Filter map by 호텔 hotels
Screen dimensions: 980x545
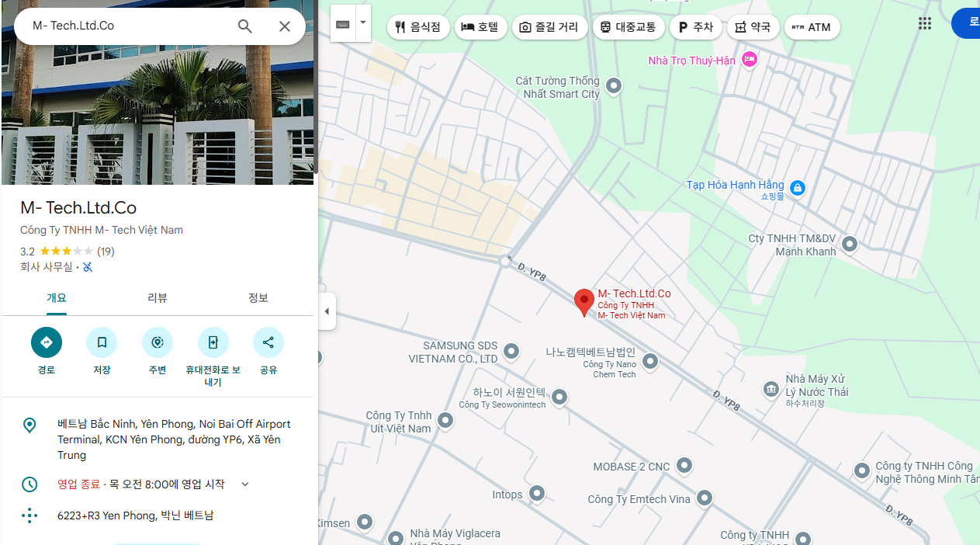481,27
